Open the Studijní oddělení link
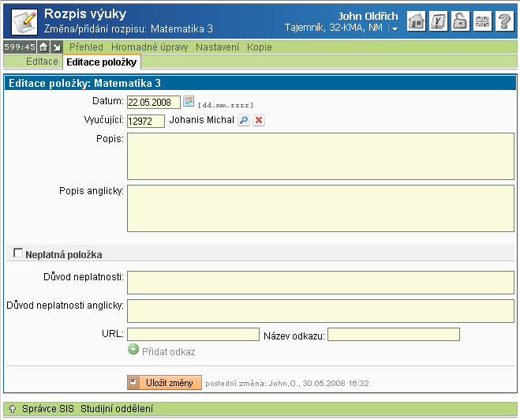Viewport: 520px width, 420px height. (117, 409)
